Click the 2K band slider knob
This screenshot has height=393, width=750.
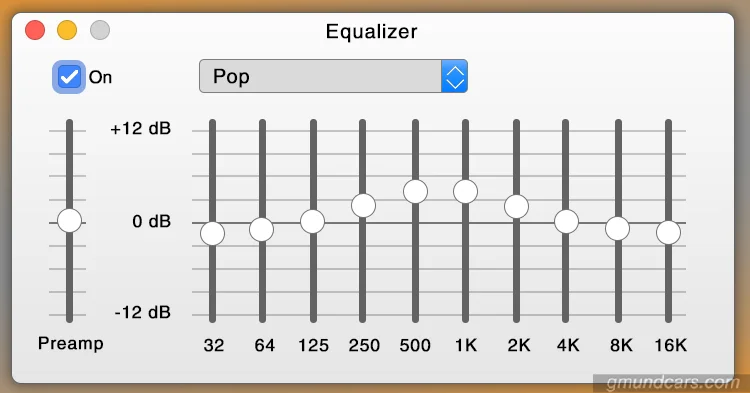(517, 207)
